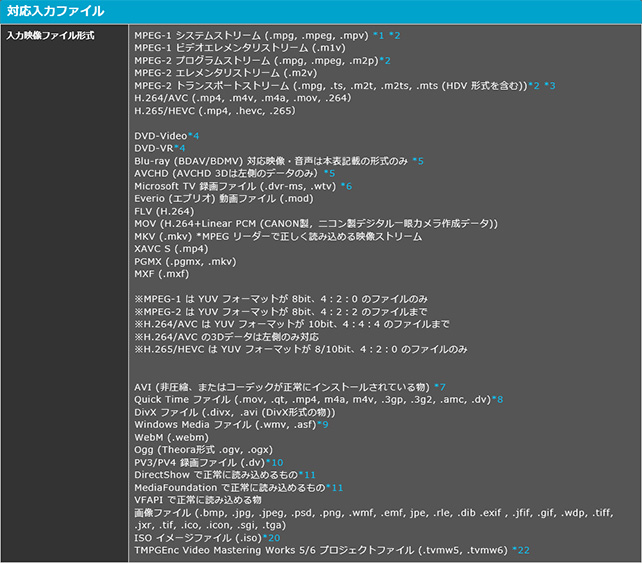The height and width of the screenshot is (563, 642).
Task: Click the WebM (.webm) line
Action: click(x=172, y=437)
